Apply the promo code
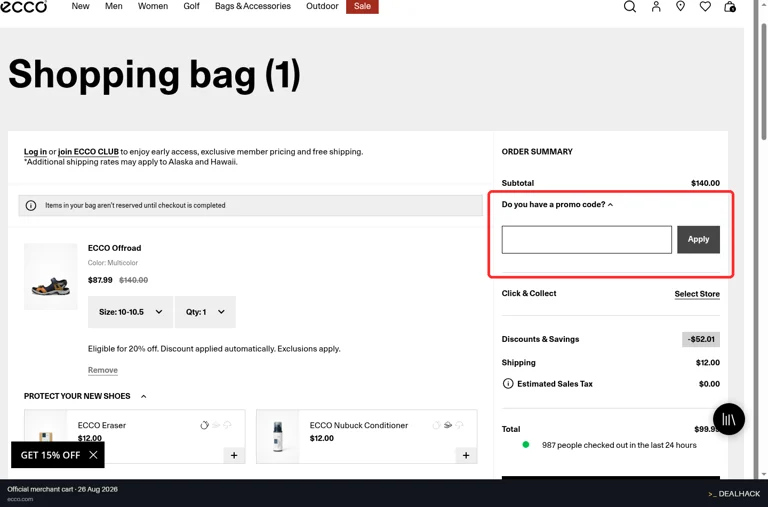Image resolution: width=768 pixels, height=507 pixels. pos(698,240)
